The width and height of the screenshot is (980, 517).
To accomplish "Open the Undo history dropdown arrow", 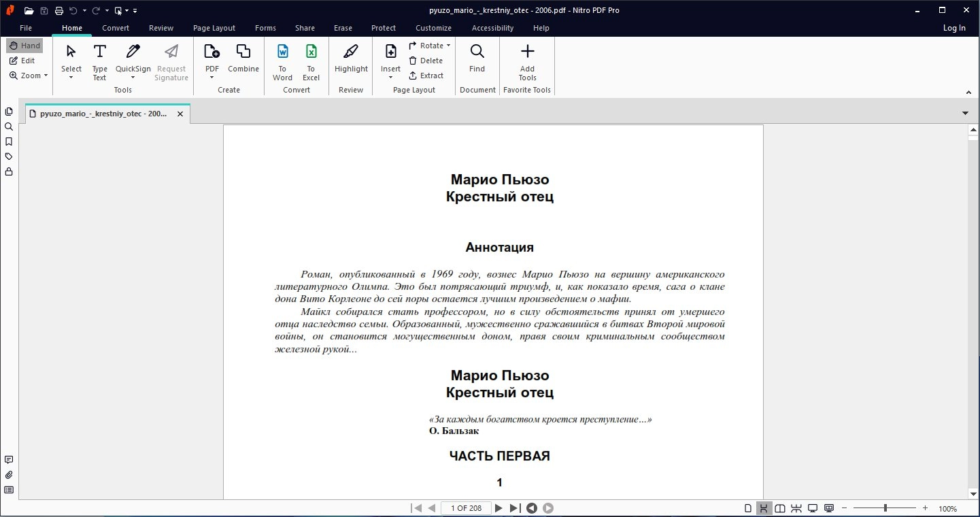I will pyautogui.click(x=84, y=10).
